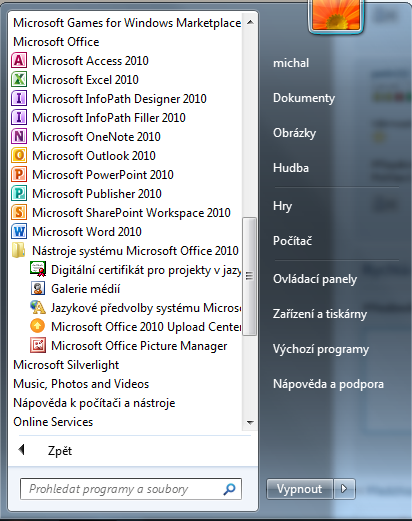The image size is (412, 521).
Task: Open Ovládací panely from right pane
Action: (x=315, y=279)
